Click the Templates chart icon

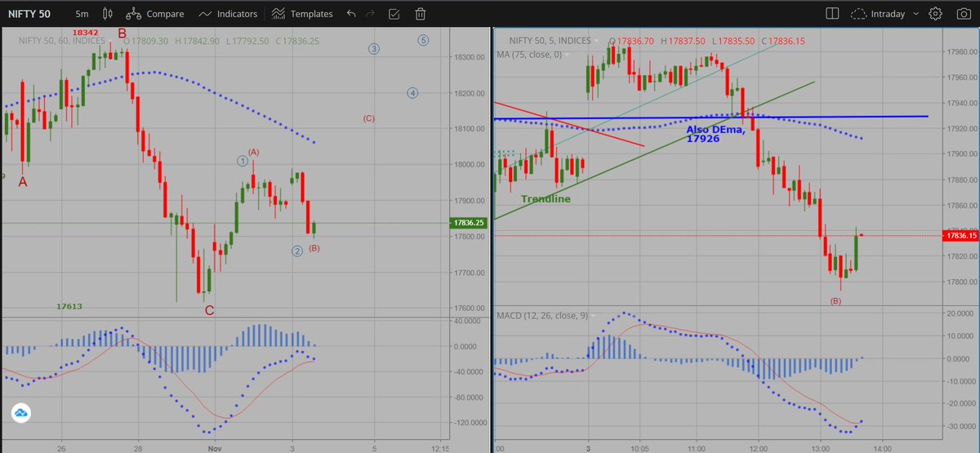click(278, 14)
